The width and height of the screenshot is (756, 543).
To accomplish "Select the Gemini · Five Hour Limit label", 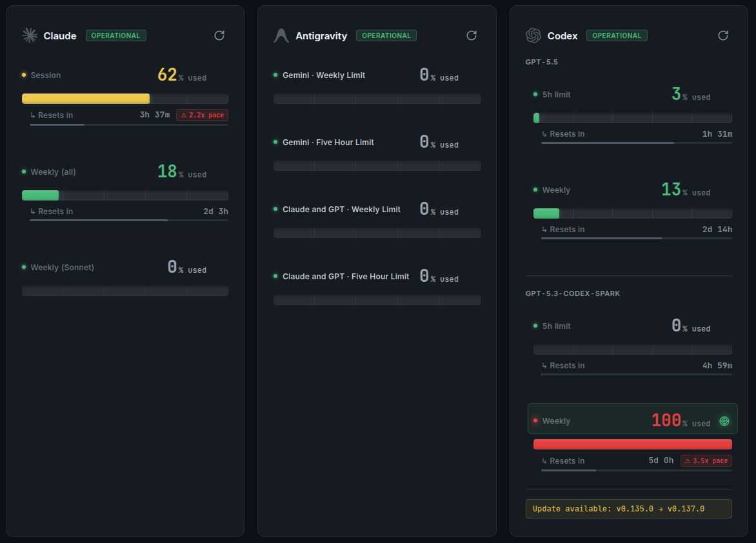I will tap(328, 143).
